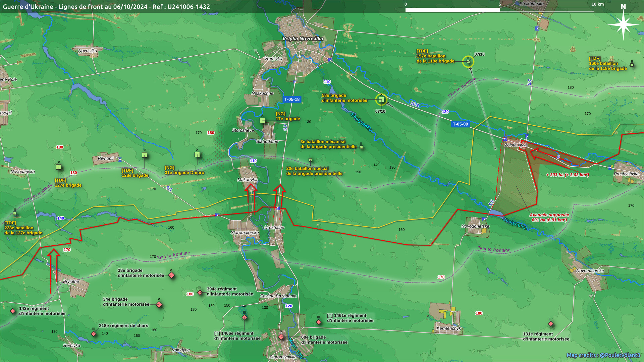This screenshot has height=362, width=644.
Task: Click the 58e brigade unit marker circled in yellow
Action: [x=381, y=100]
